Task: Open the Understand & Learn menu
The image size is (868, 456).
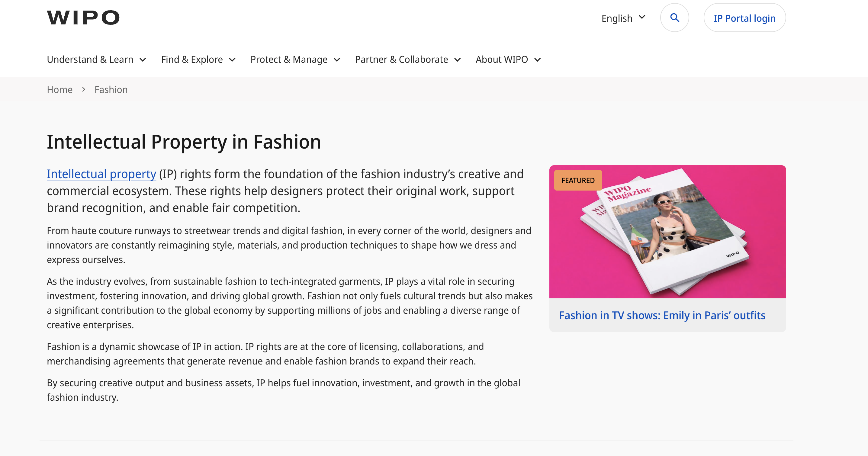Action: pyautogui.click(x=96, y=60)
